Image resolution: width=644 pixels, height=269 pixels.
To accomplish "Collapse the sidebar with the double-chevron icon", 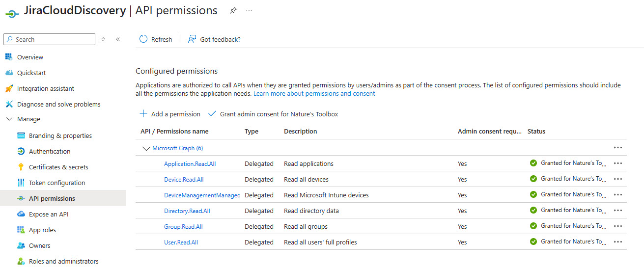I will point(118,39).
